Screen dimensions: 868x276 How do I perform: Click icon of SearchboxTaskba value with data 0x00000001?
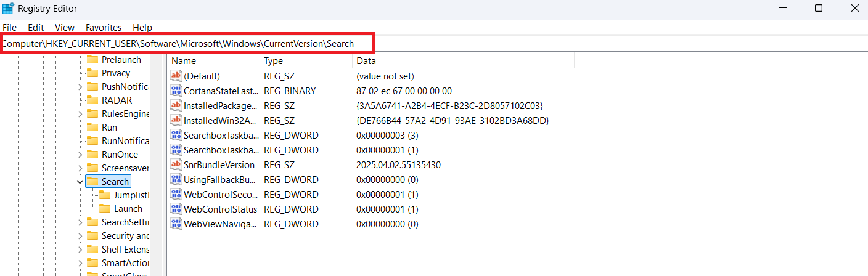click(x=177, y=150)
